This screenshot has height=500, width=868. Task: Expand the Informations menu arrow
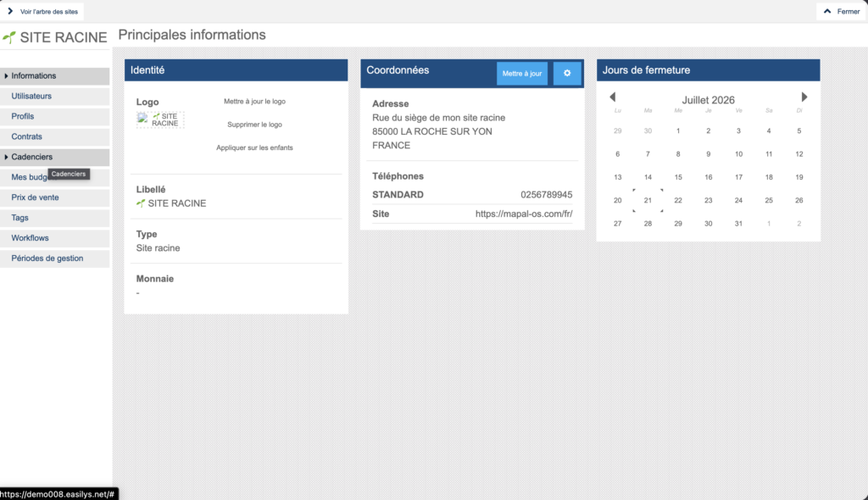pos(6,76)
